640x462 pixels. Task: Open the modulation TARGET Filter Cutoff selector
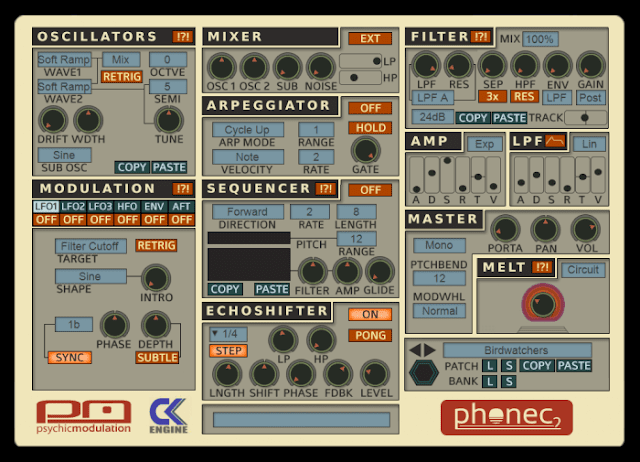click(91, 246)
